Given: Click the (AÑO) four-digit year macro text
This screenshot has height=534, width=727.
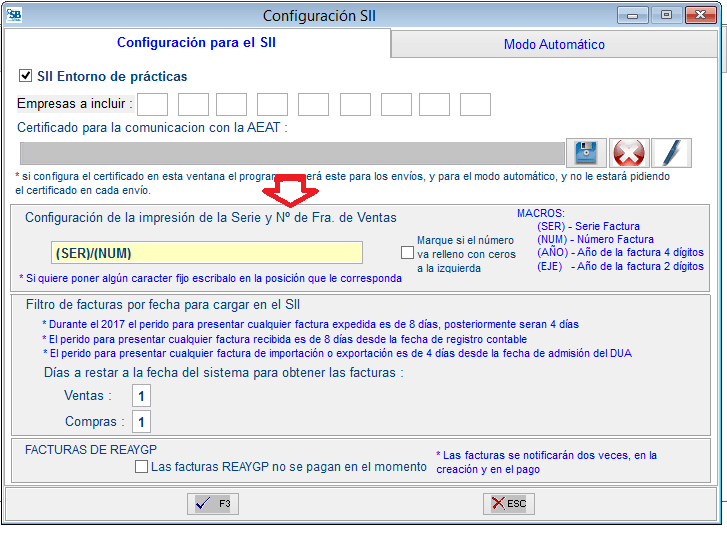Looking at the screenshot, I should (620, 252).
